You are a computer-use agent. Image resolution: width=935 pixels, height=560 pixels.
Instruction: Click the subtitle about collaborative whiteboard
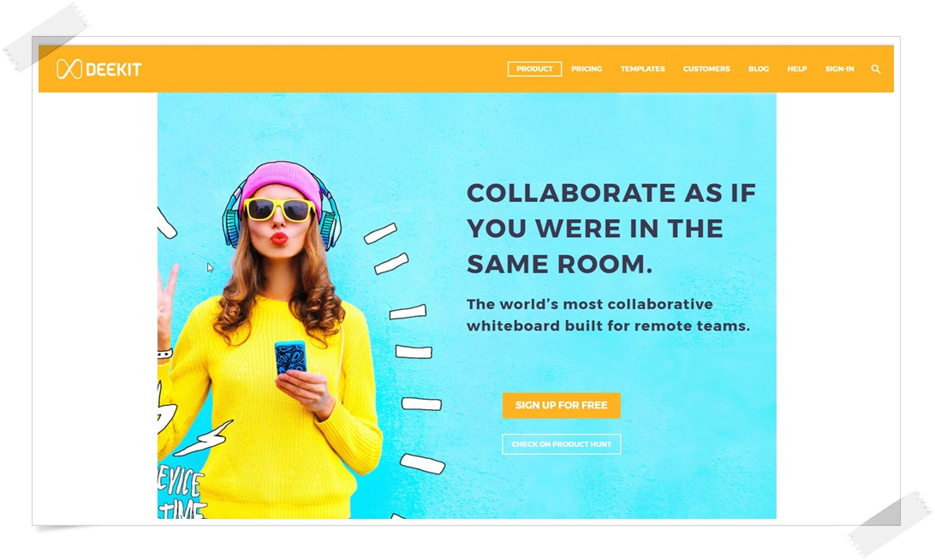(x=608, y=315)
